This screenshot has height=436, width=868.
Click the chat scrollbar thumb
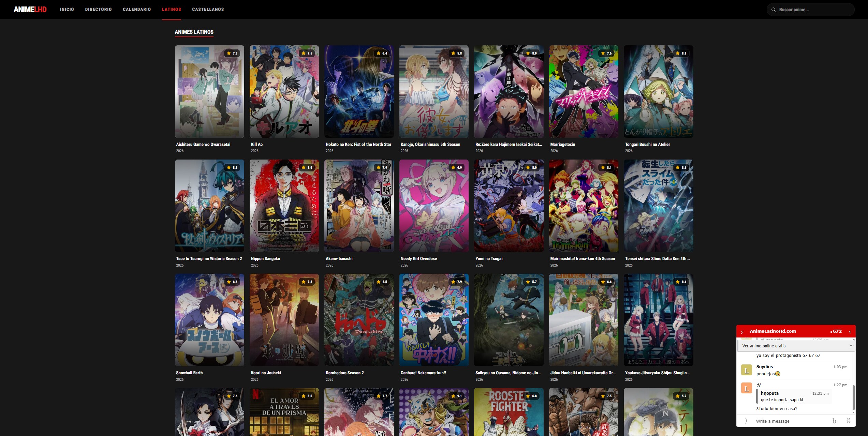[x=854, y=397]
